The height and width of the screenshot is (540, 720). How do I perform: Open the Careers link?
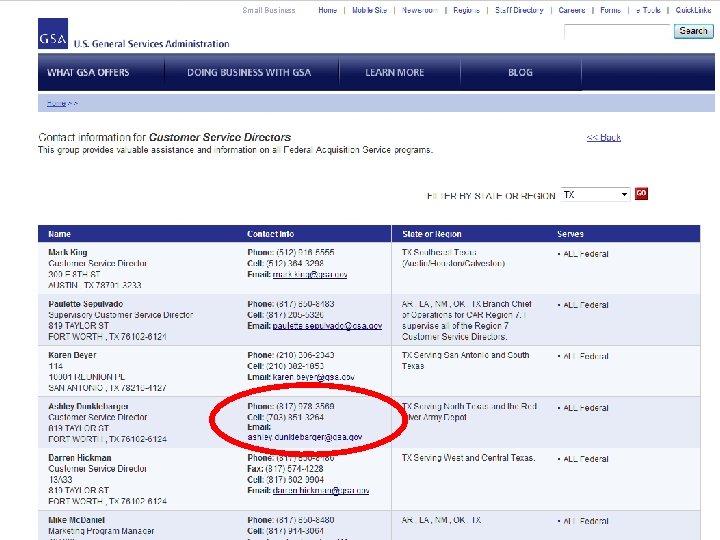[572, 10]
